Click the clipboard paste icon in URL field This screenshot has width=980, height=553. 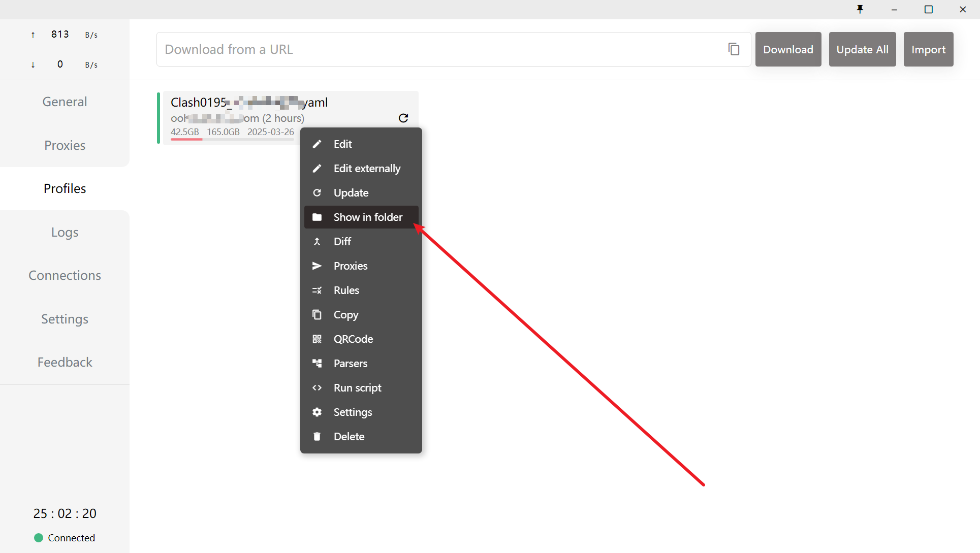[734, 49]
